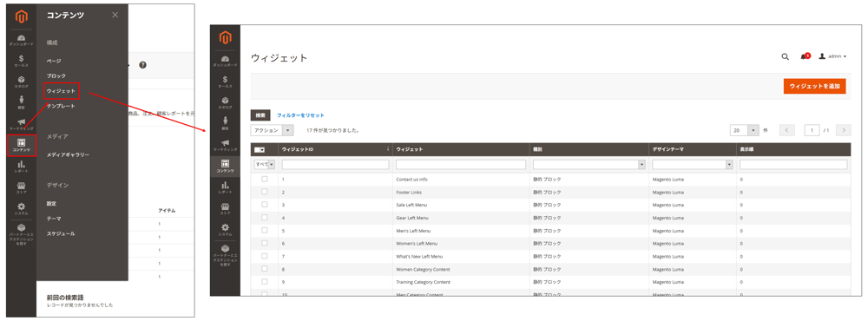Click the Magento logo in the widget list window
The height and width of the screenshot is (321, 868).
coord(226,38)
